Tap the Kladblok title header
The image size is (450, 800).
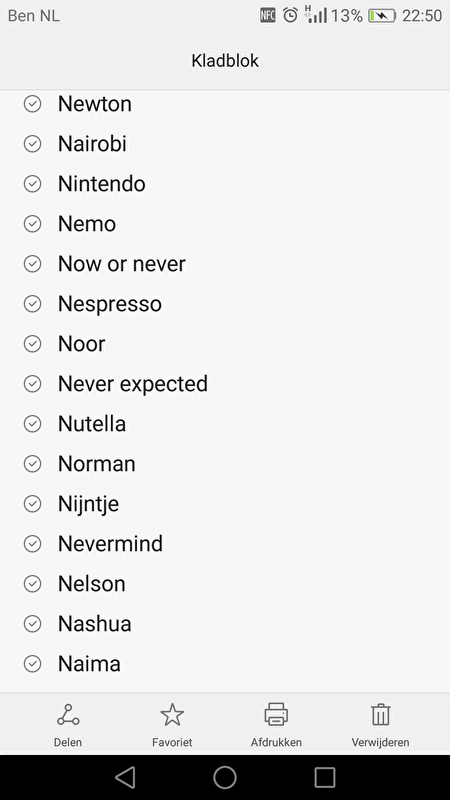pyautogui.click(x=225, y=61)
